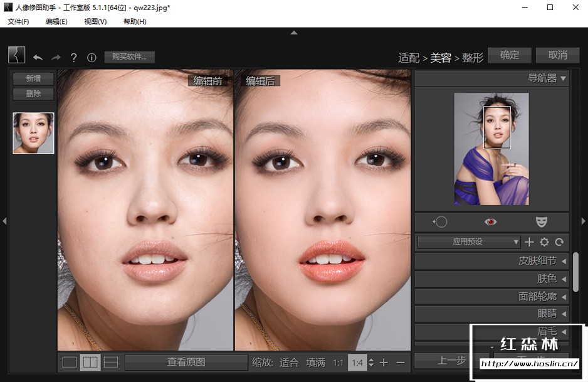Zoom in using the plus icon
Viewport: 588px width, 382px height.
pyautogui.click(x=384, y=363)
